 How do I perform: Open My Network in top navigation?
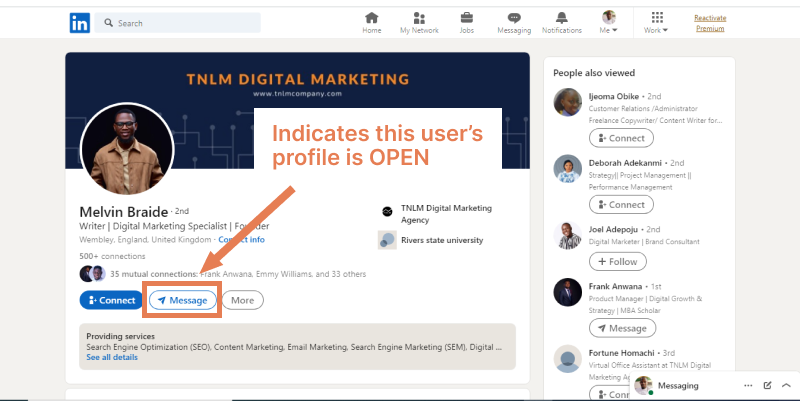pos(419,23)
